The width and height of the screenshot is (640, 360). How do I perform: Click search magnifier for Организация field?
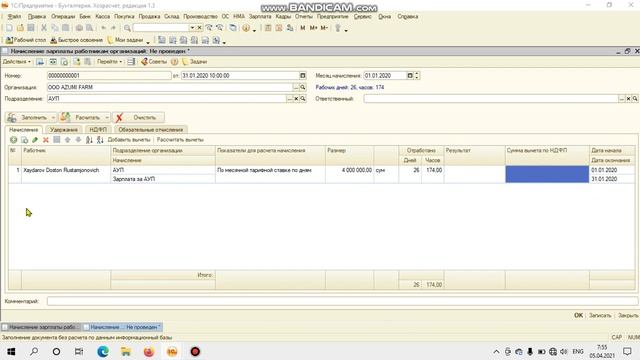(303, 87)
